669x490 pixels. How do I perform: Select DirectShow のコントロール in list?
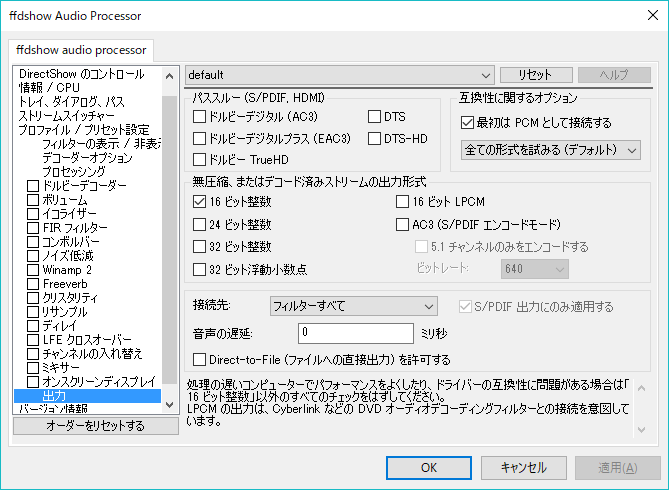82,74
